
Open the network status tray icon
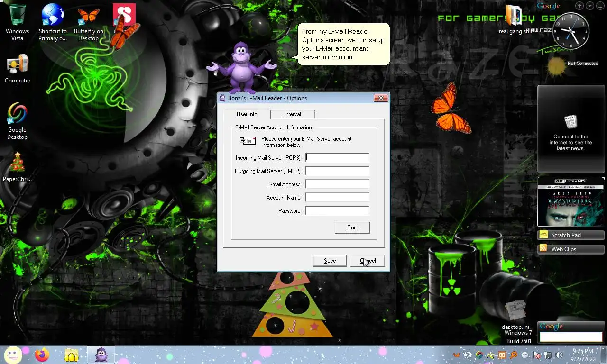click(x=548, y=355)
